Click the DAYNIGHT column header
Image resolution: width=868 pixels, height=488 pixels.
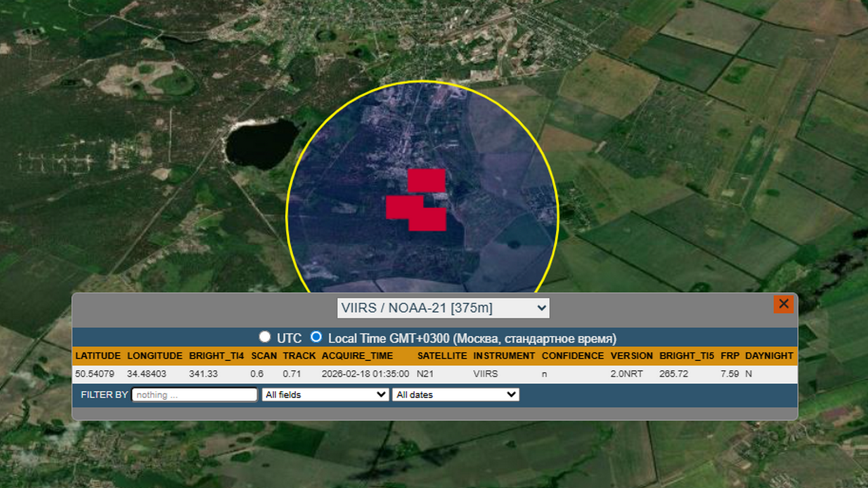click(x=768, y=356)
